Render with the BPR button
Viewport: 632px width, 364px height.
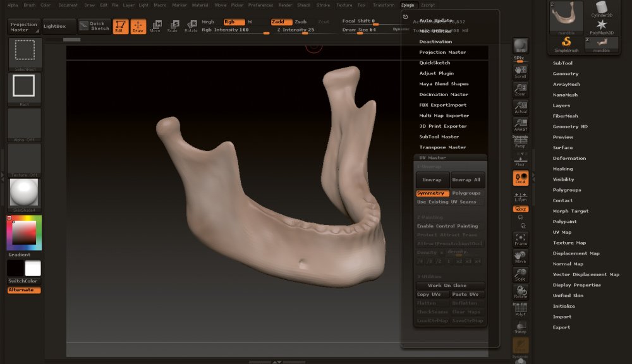tap(520, 46)
